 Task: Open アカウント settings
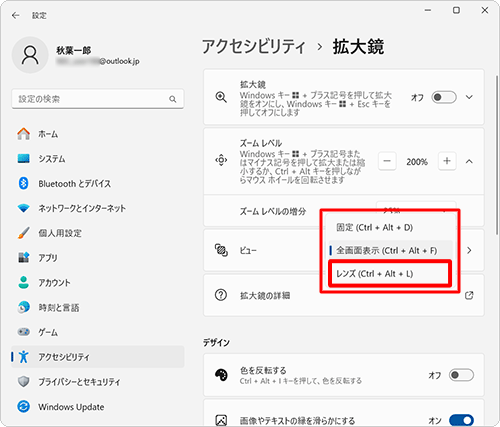98,283
